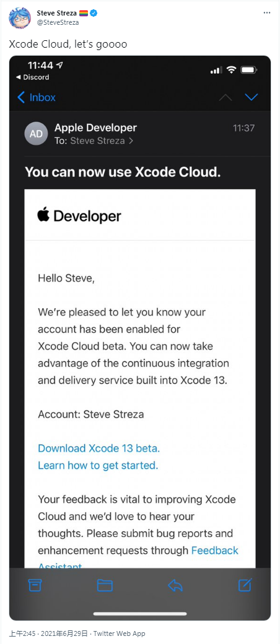Viewport: 280px width, 644px height.
Task: Click Steve Streza's profile avatar
Action: tap(20, 18)
